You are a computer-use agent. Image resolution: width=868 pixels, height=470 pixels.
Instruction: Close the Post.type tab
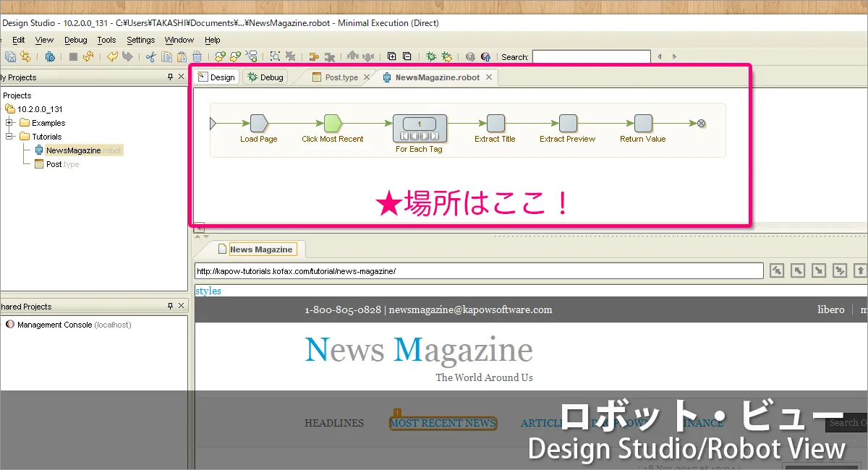click(367, 77)
